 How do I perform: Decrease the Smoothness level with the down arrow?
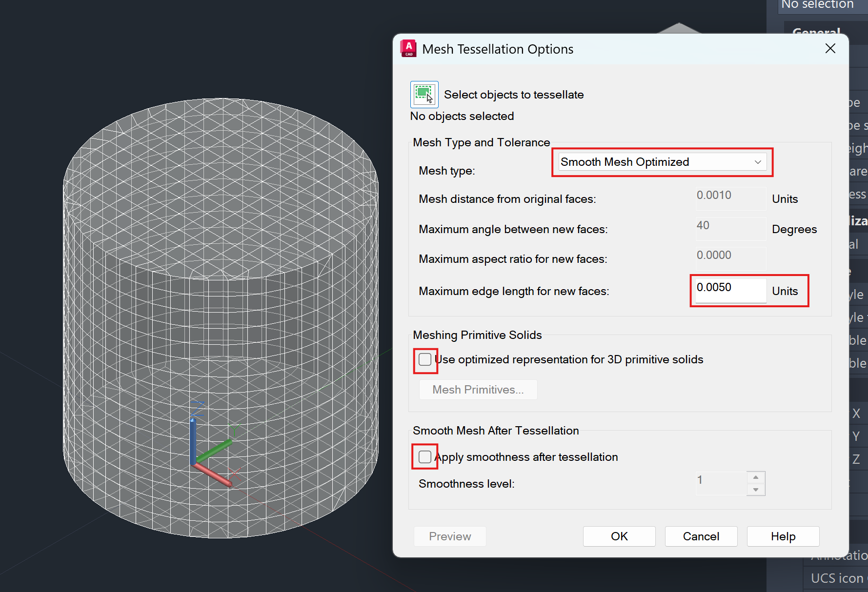[756, 490]
